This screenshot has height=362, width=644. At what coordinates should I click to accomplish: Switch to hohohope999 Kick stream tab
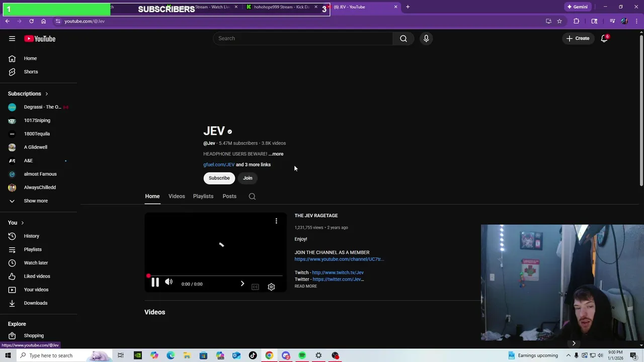(282, 7)
